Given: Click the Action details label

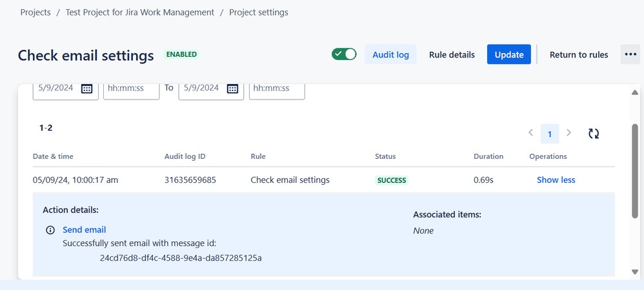Looking at the screenshot, I should pos(70,210).
